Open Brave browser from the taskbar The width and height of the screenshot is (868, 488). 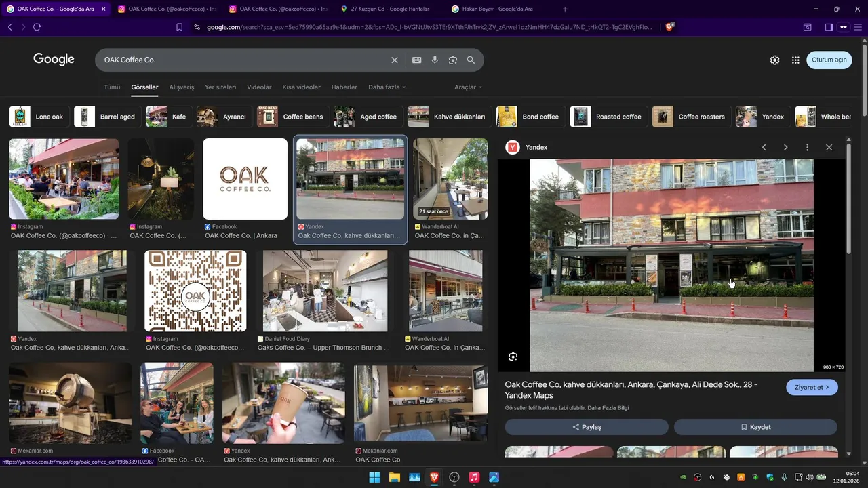pos(434,477)
